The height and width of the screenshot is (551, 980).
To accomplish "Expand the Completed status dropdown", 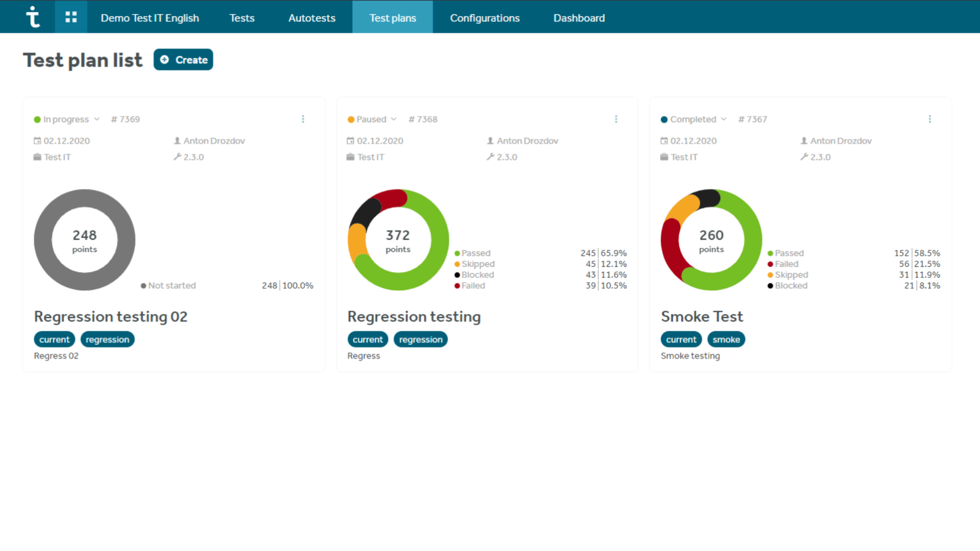I will pyautogui.click(x=694, y=119).
